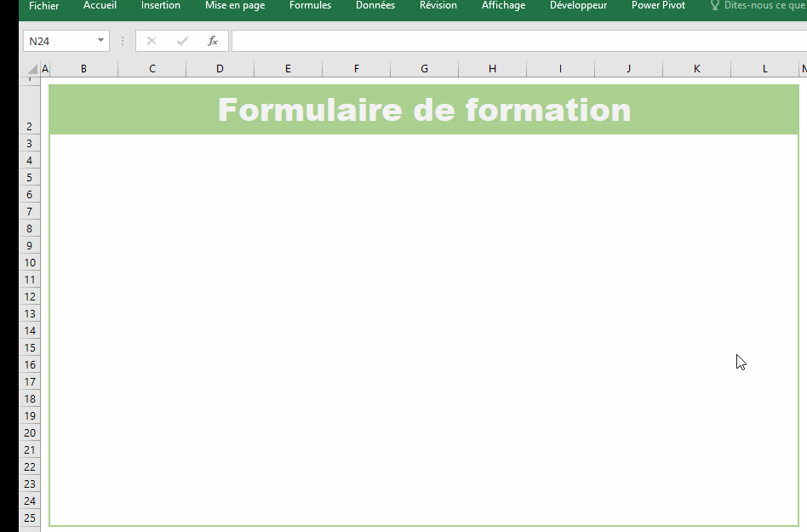This screenshot has width=807, height=532.
Task: Open the Fichier menu
Action: pyautogui.click(x=43, y=6)
